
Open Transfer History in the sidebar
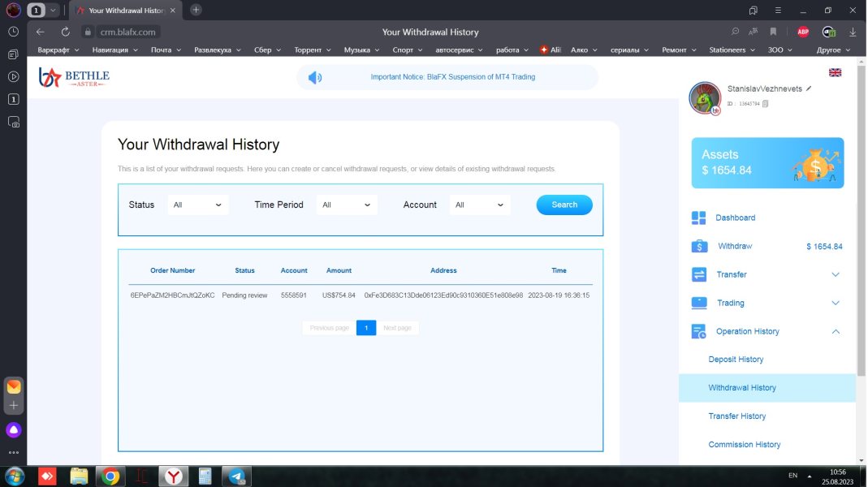coord(736,416)
